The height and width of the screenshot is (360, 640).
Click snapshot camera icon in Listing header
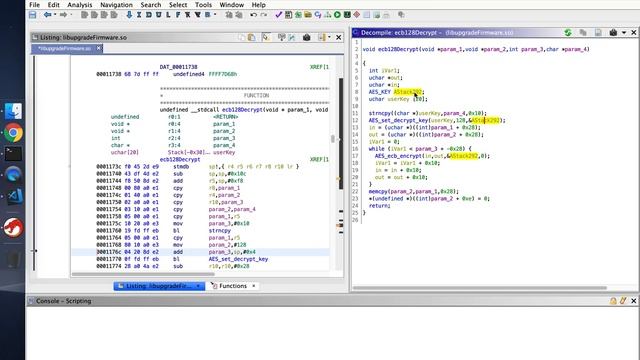tap(307, 37)
